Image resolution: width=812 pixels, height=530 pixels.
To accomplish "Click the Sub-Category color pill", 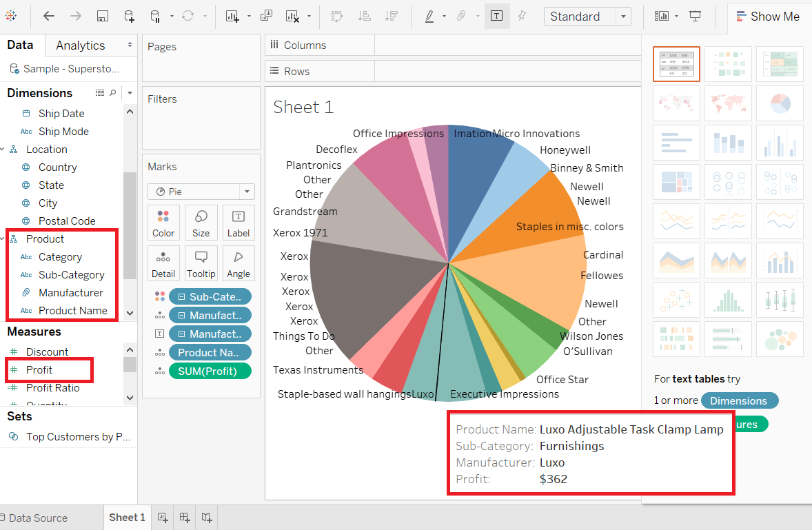I will [210, 296].
